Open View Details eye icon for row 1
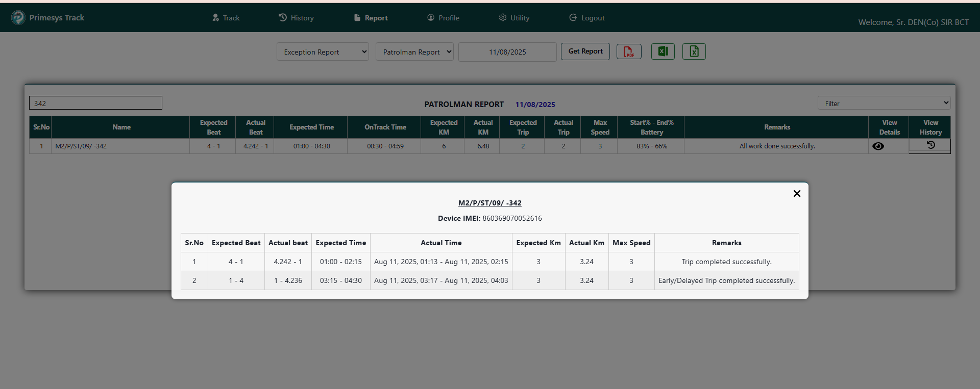The height and width of the screenshot is (389, 980). click(878, 146)
